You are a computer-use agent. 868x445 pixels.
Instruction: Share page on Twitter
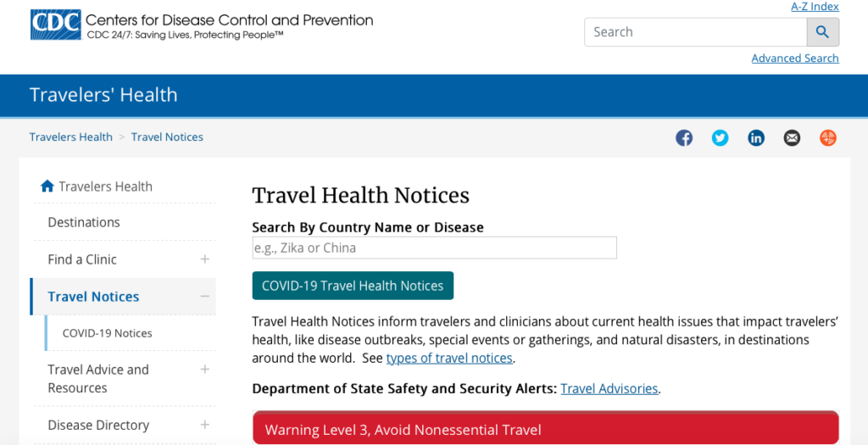pos(721,138)
